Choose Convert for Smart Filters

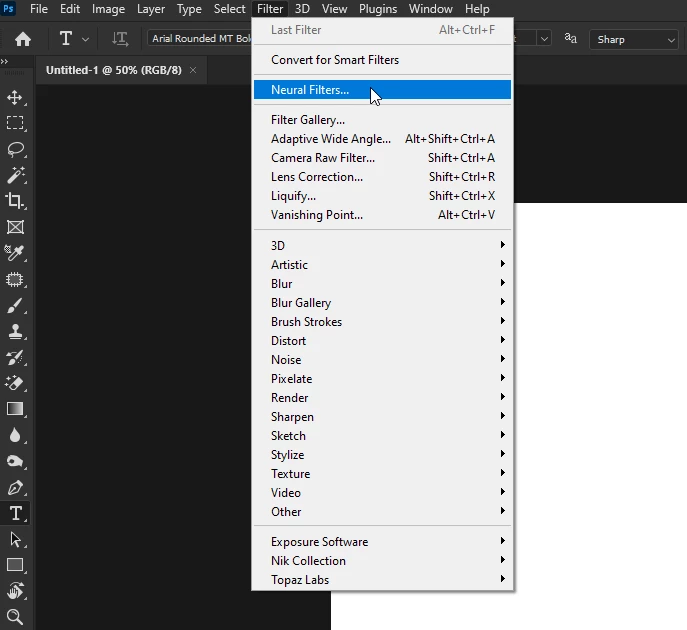[382, 60]
